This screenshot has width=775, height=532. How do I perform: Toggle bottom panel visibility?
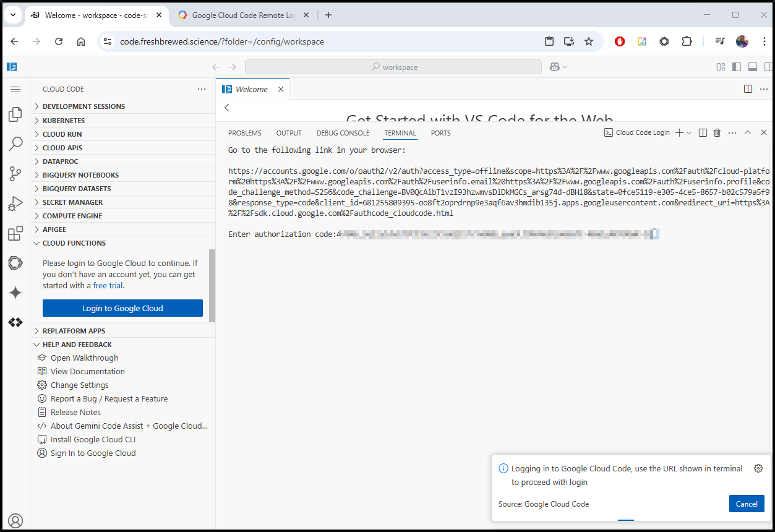coord(753,67)
